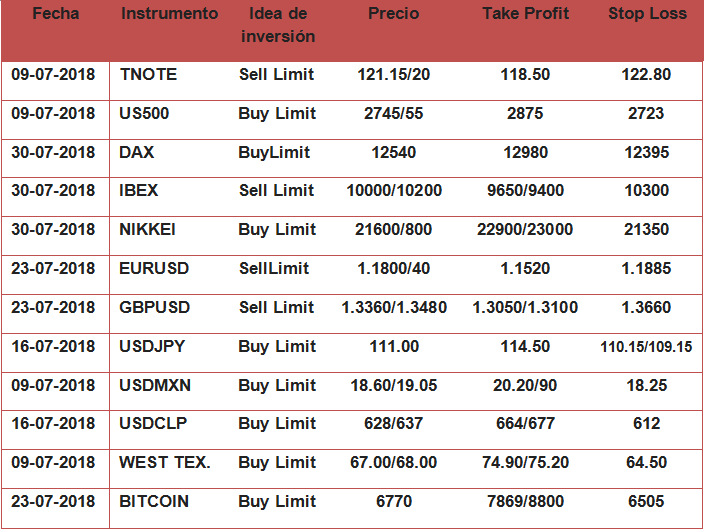The height and width of the screenshot is (529, 704).
Task: Select the Stop Loss column header
Action: 647,14
